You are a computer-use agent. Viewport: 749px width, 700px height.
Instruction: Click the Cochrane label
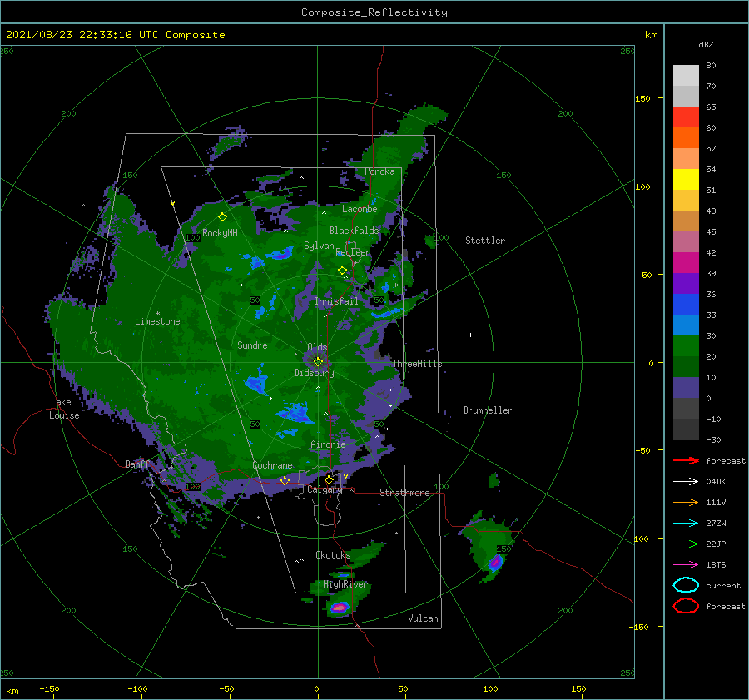272,465
